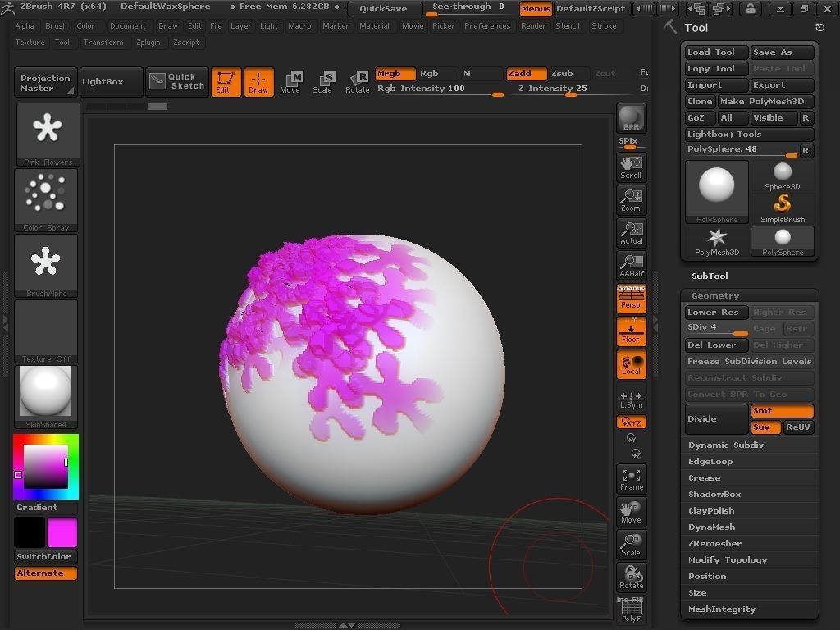
Task: Expand the EdgeLoop section
Action: tap(710, 461)
